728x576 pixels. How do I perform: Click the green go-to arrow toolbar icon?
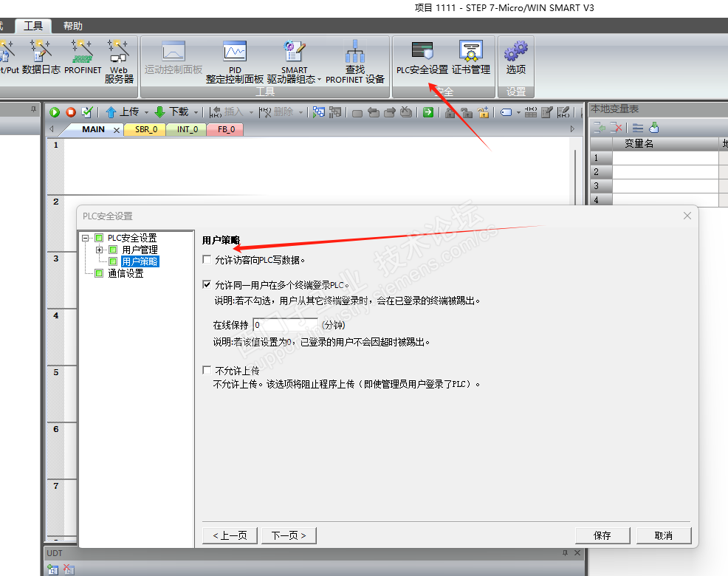click(428, 112)
